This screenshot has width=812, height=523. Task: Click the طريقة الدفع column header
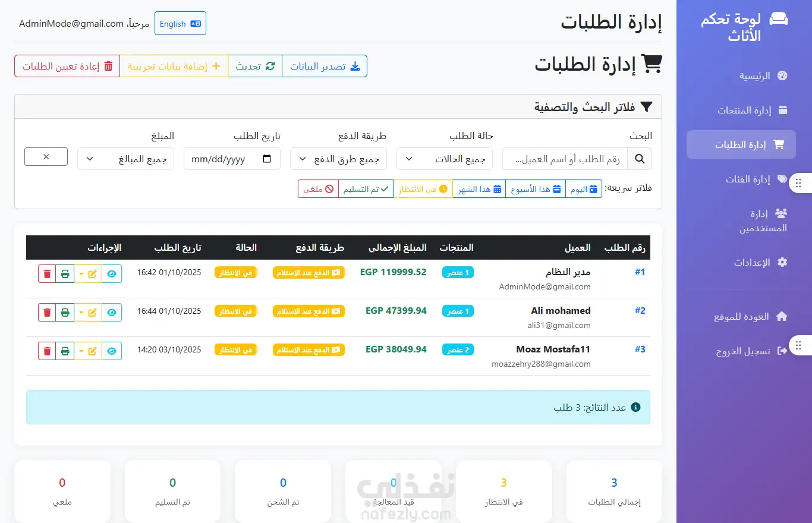click(x=313, y=248)
